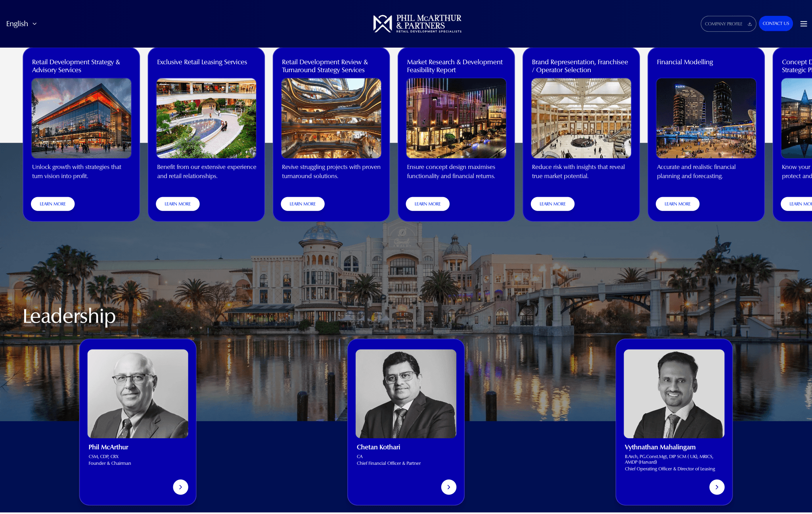Click 'Accurate and realistic financial planning' text

click(x=696, y=171)
